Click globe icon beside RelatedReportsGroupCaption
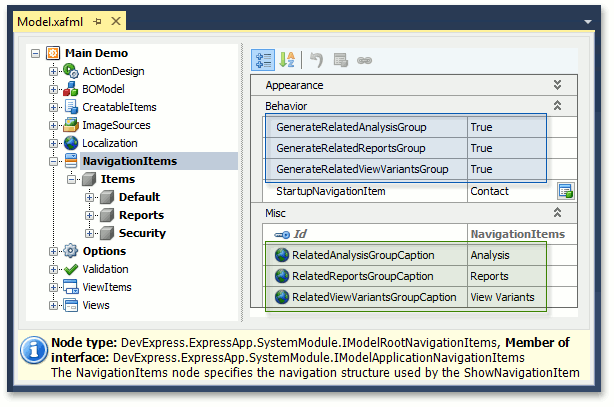The width and height of the screenshot is (614, 407). (x=282, y=276)
